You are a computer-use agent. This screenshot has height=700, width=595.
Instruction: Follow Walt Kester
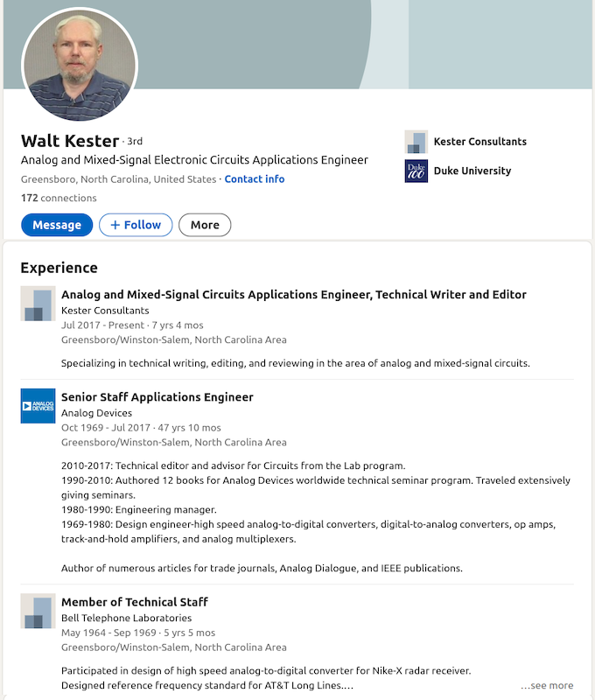point(136,225)
